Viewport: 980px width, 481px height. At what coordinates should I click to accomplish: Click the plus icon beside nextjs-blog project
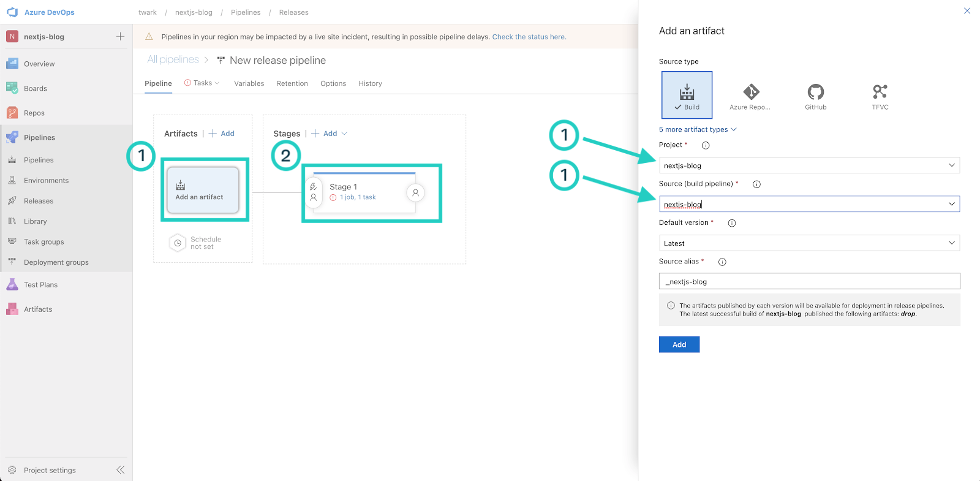click(120, 37)
